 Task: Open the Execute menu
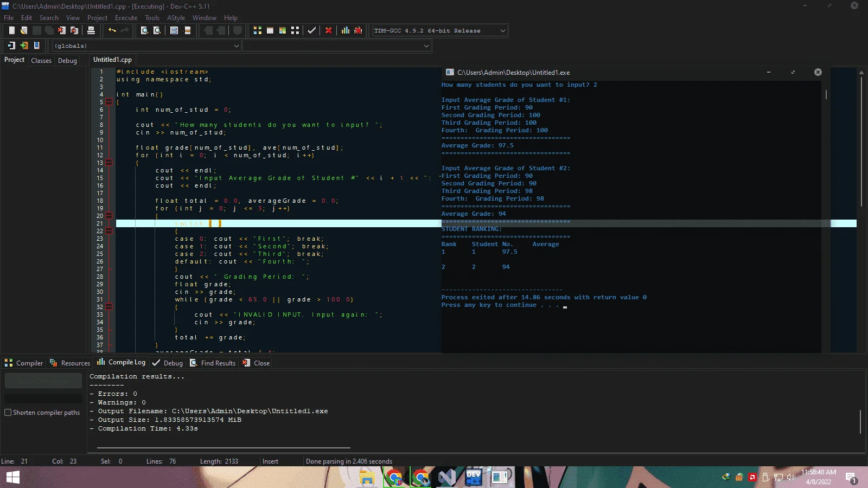(126, 17)
